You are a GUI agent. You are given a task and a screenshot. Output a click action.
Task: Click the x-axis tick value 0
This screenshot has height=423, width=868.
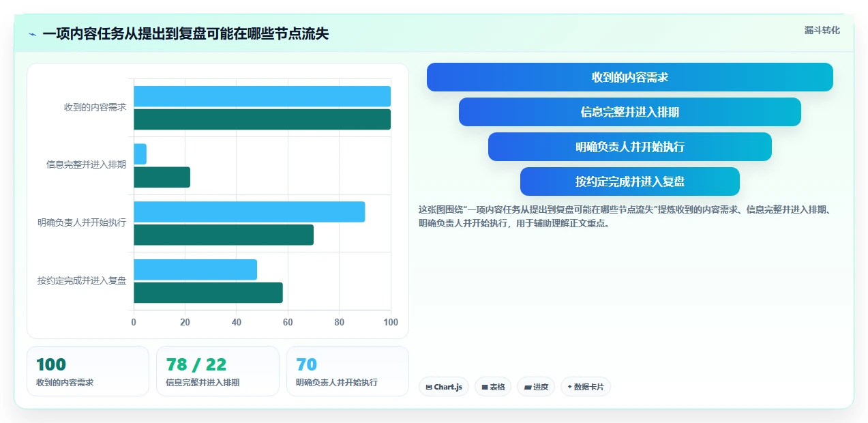point(134,322)
